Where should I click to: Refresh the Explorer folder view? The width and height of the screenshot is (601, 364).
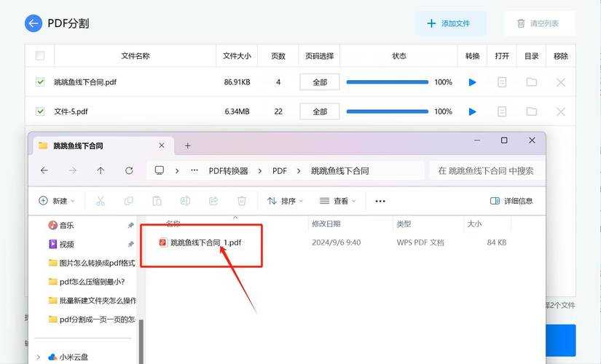tap(129, 170)
